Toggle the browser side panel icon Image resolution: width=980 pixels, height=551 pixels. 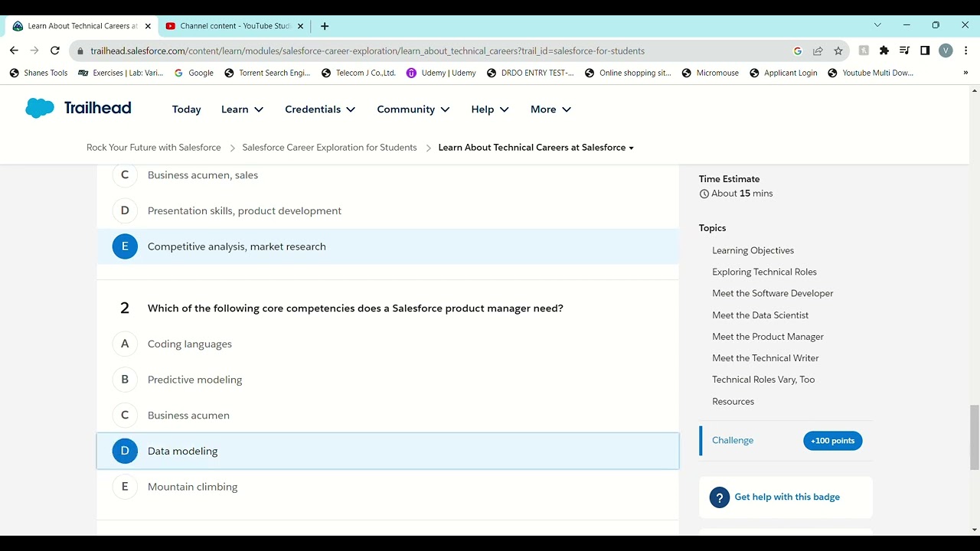coord(925,51)
